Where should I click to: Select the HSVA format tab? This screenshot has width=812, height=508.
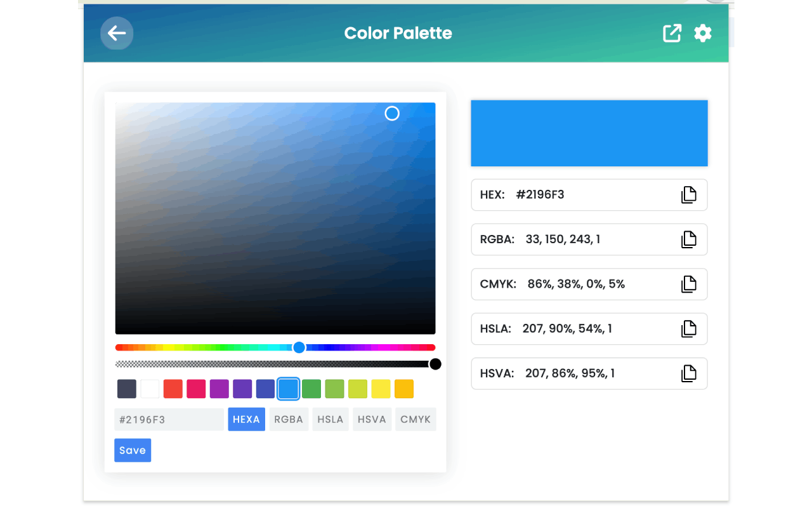(x=372, y=419)
